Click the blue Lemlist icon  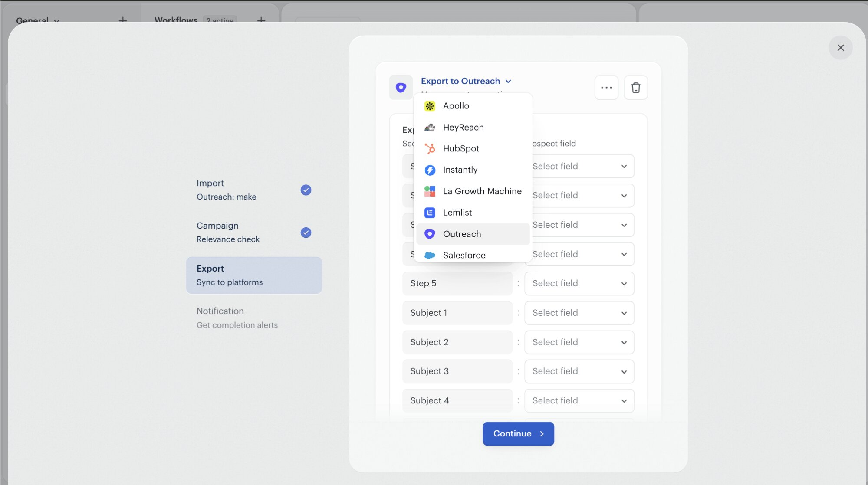coord(430,213)
